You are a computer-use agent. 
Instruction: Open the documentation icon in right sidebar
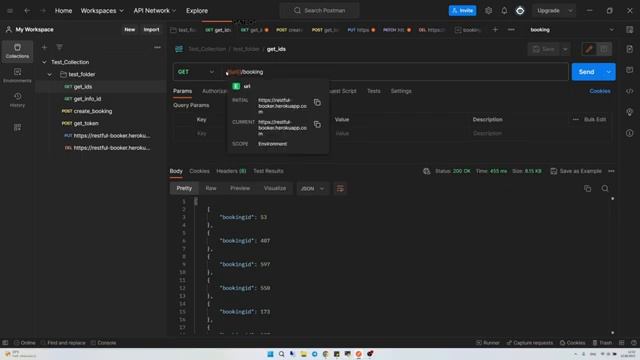629,49
